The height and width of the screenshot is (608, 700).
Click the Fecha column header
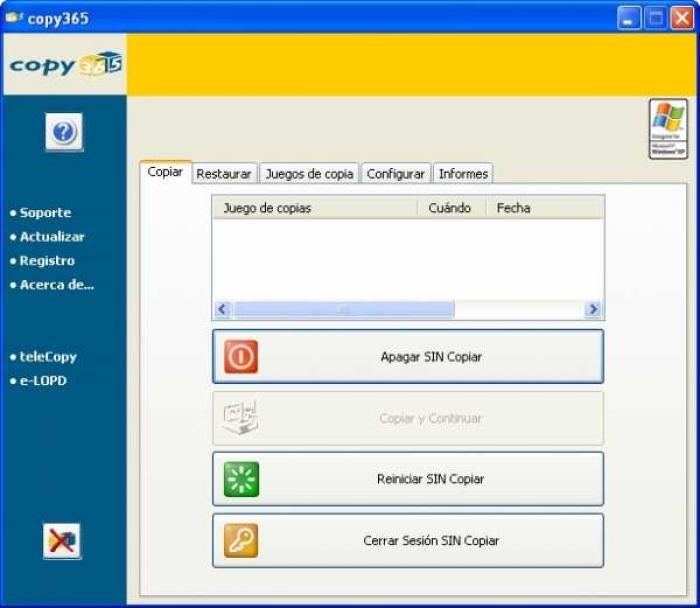[545, 208]
